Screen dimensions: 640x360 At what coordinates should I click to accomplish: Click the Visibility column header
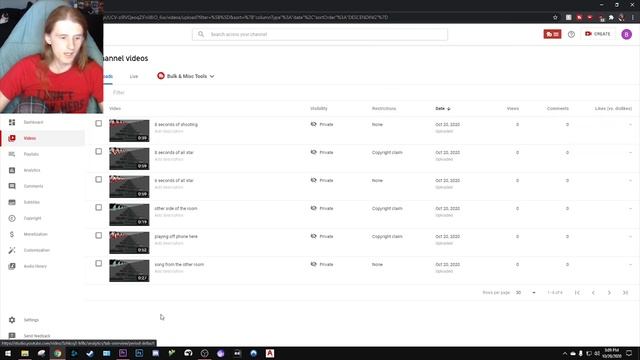[319, 109]
